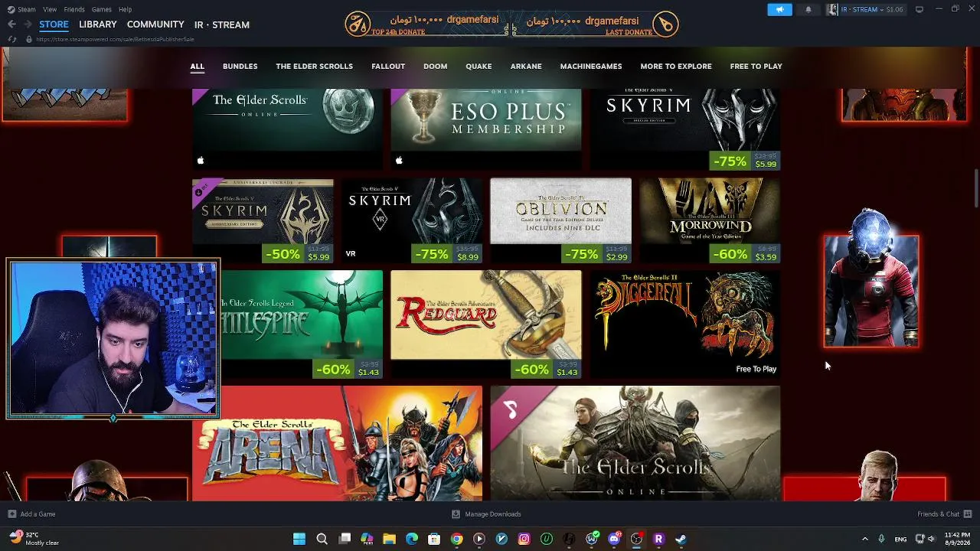
Task: Click the IR · STREAM profile avatar
Action: point(832,9)
